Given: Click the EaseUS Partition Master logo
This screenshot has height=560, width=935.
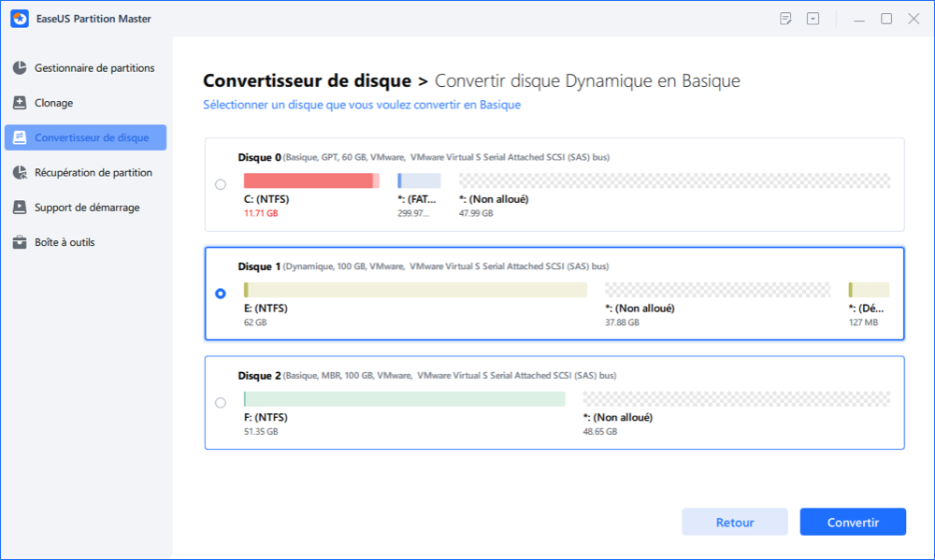Looking at the screenshot, I should [x=19, y=19].
